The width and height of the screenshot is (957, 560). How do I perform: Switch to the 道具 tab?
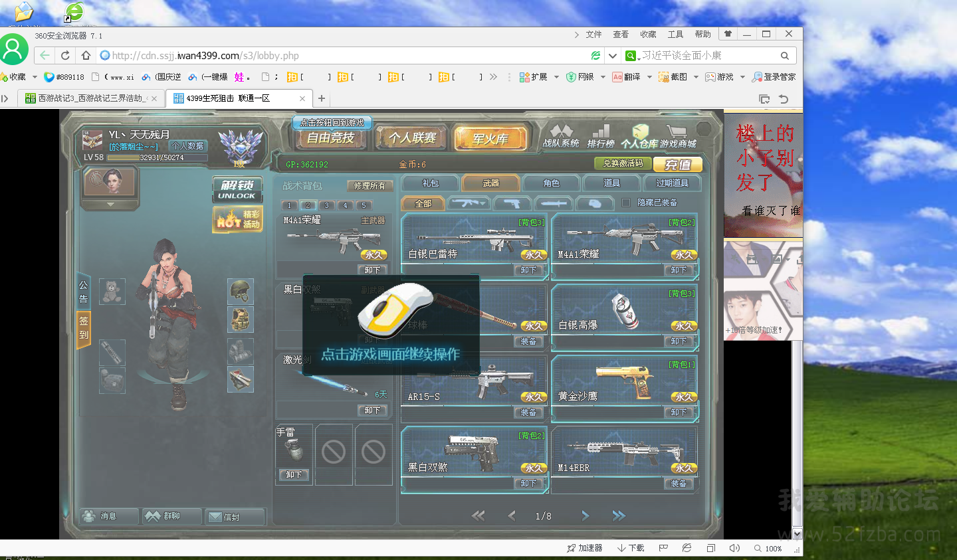(611, 183)
